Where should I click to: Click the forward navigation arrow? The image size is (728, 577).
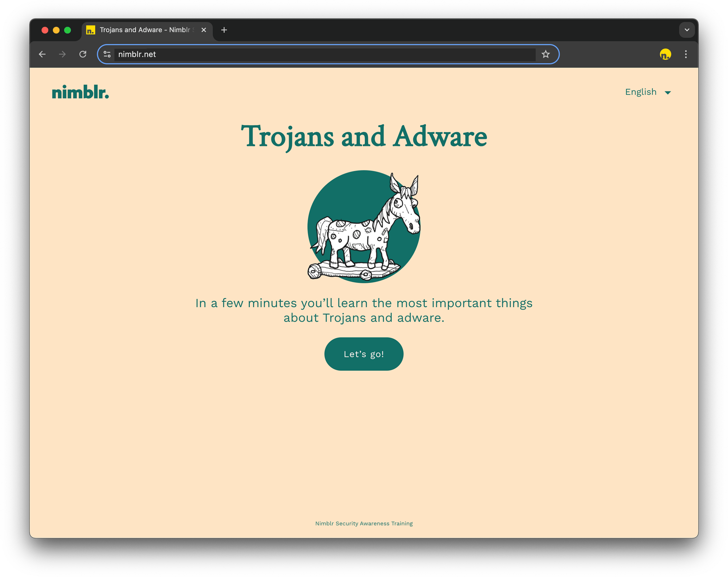click(62, 54)
